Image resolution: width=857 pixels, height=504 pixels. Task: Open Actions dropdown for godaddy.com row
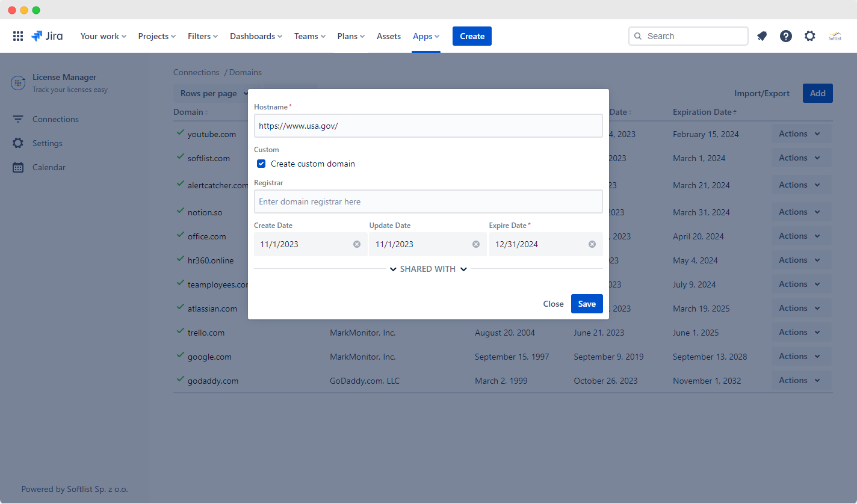(x=801, y=380)
